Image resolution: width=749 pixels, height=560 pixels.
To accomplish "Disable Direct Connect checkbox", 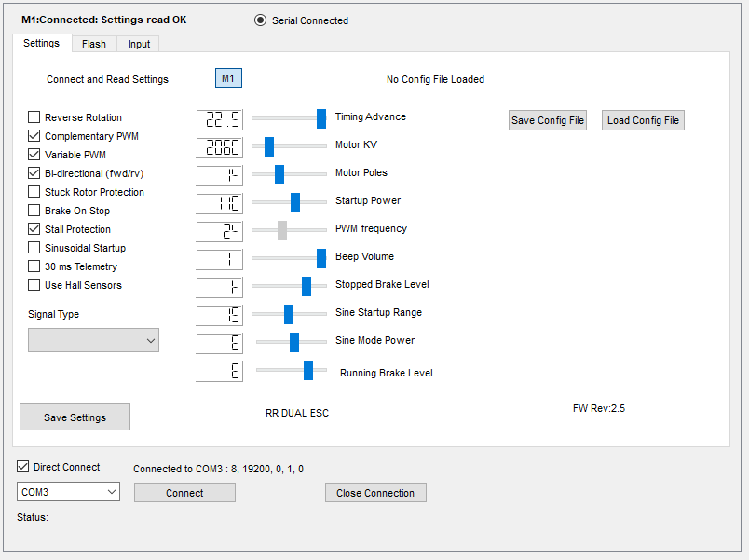I will click(x=23, y=467).
